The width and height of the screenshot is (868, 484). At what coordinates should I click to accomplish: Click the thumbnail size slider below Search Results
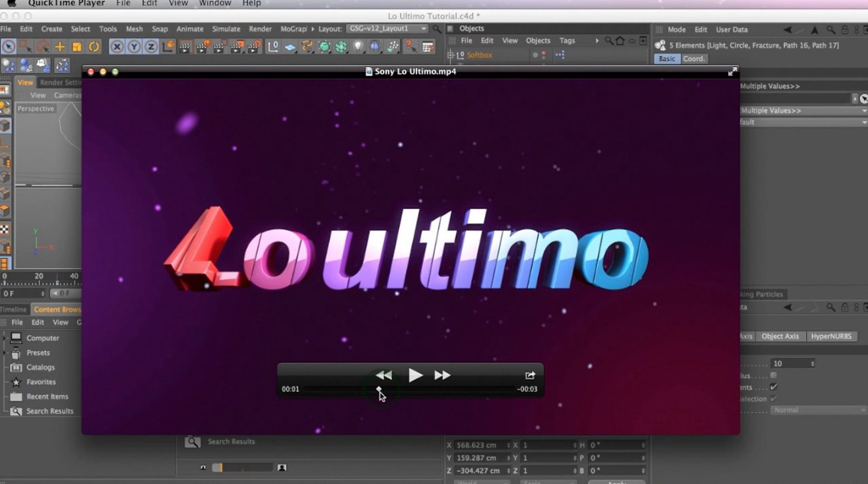[242, 468]
